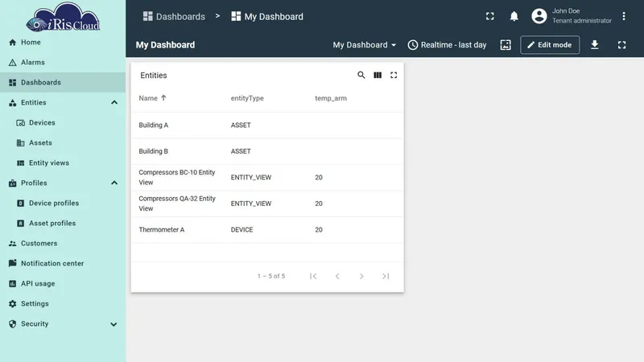Select Dashboards in the sidebar
This screenshot has height=362, width=644.
click(63, 83)
